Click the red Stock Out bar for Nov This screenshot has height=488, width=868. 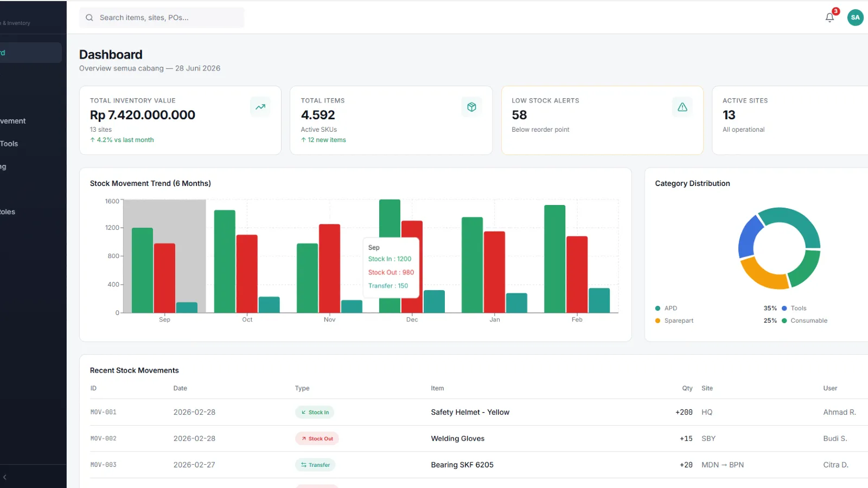point(329,268)
